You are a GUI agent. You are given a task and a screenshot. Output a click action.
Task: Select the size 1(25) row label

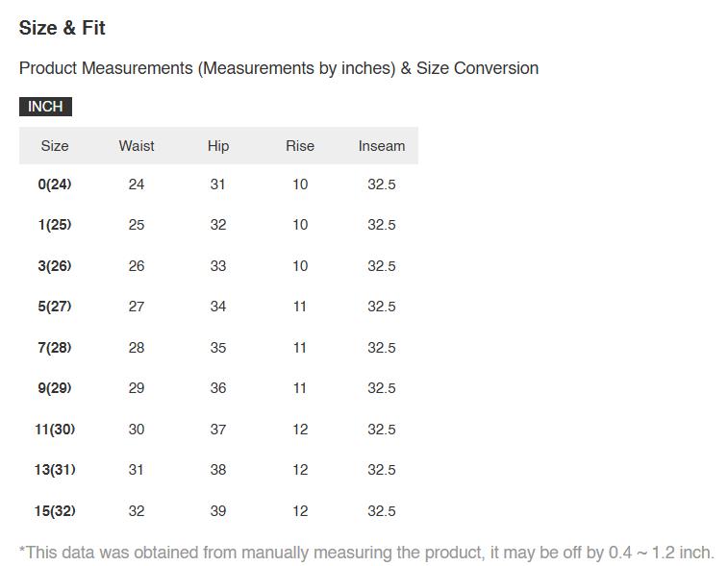(x=55, y=225)
